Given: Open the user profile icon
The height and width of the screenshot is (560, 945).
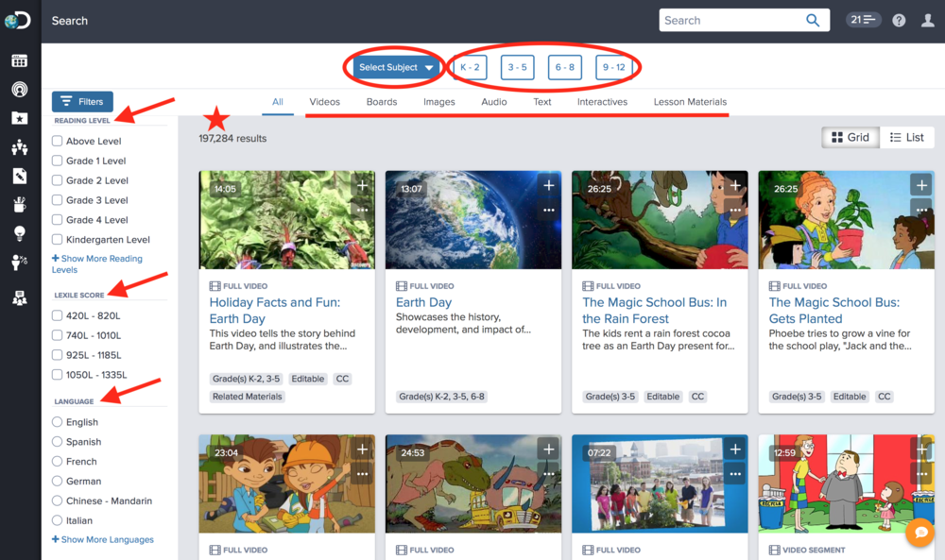Looking at the screenshot, I should [928, 21].
